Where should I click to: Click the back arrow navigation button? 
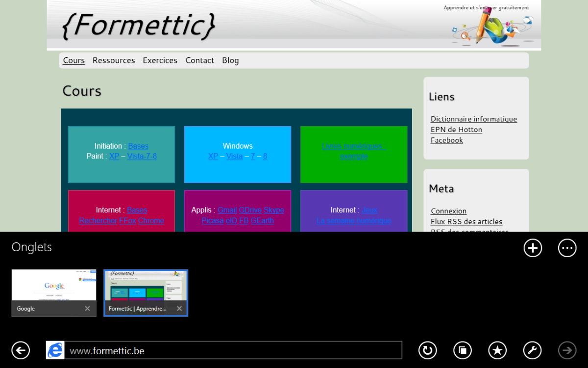tap(21, 350)
